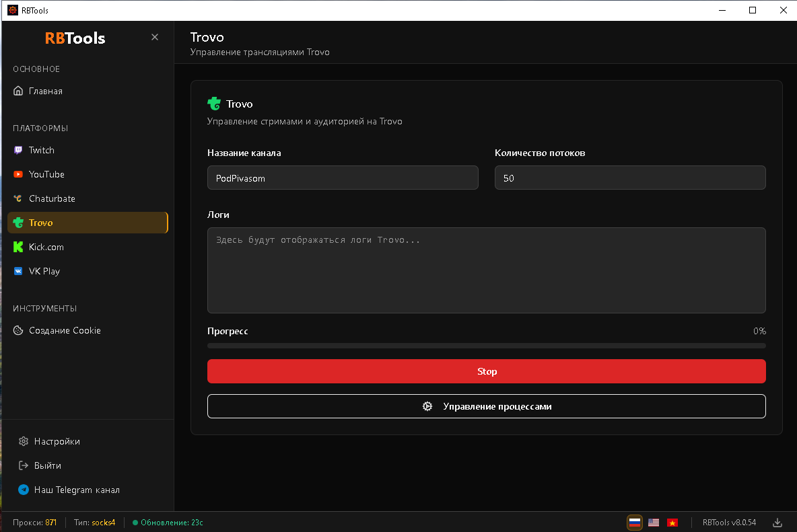Open the Главная home page
Viewport: 797px width, 532px height.
[46, 91]
